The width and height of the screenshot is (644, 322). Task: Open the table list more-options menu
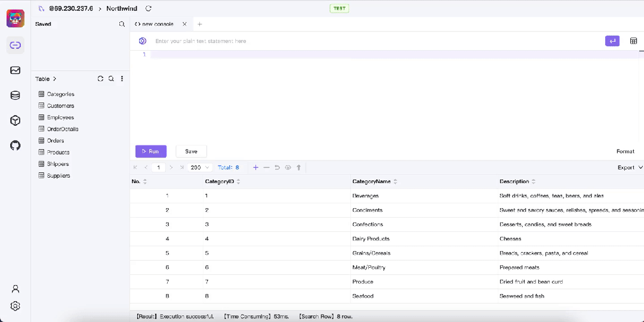point(122,79)
